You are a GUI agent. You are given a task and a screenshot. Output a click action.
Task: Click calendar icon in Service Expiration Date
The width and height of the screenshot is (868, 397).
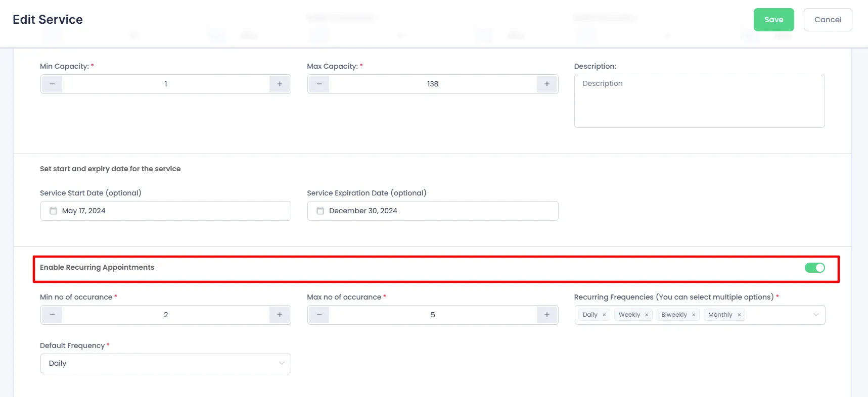click(320, 211)
